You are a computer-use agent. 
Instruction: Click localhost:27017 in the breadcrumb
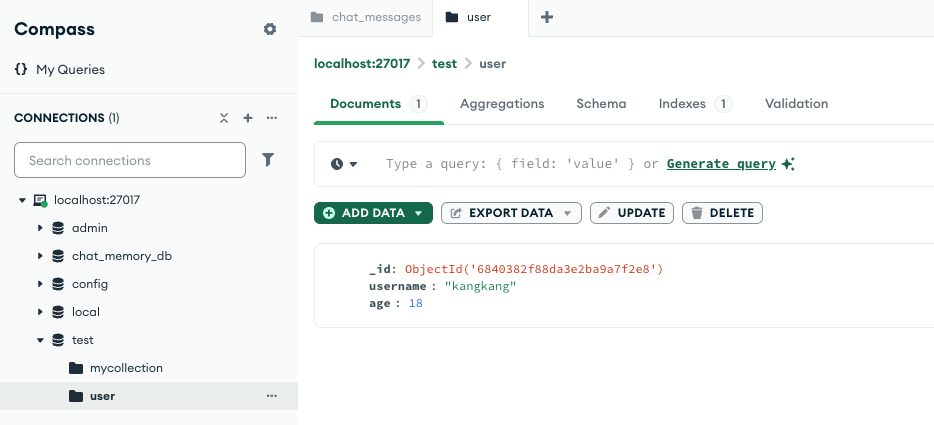point(362,64)
